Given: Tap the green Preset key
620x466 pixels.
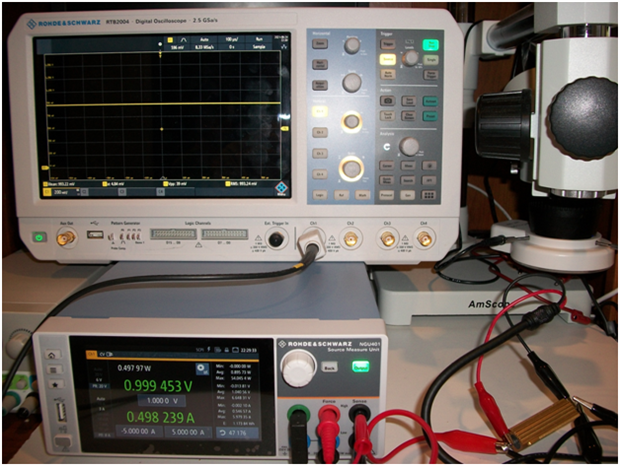Looking at the screenshot, I should (430, 116).
